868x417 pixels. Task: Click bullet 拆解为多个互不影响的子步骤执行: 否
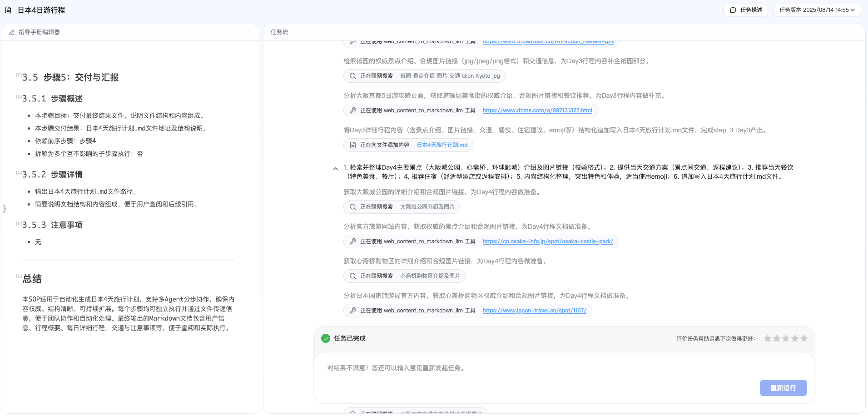point(89,154)
